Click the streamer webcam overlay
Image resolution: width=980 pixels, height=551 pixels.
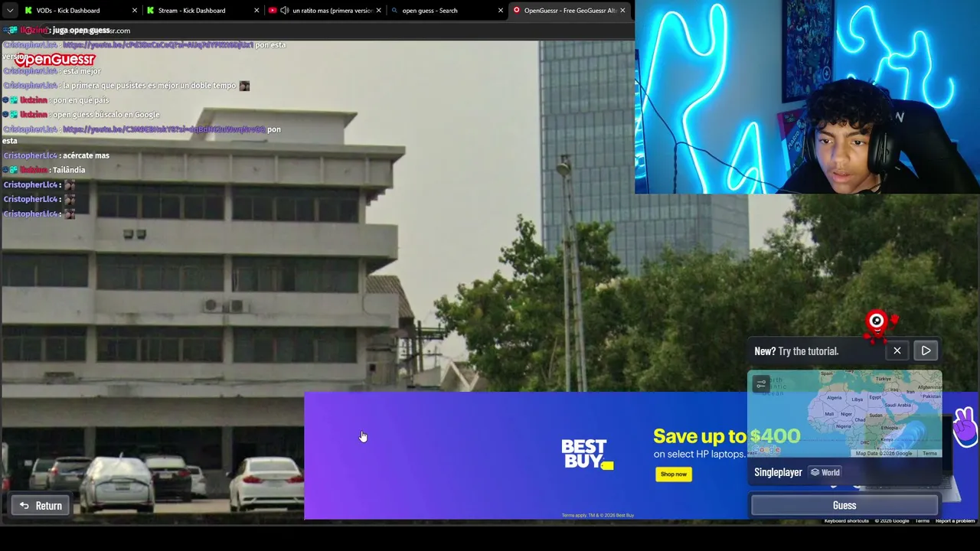click(807, 96)
